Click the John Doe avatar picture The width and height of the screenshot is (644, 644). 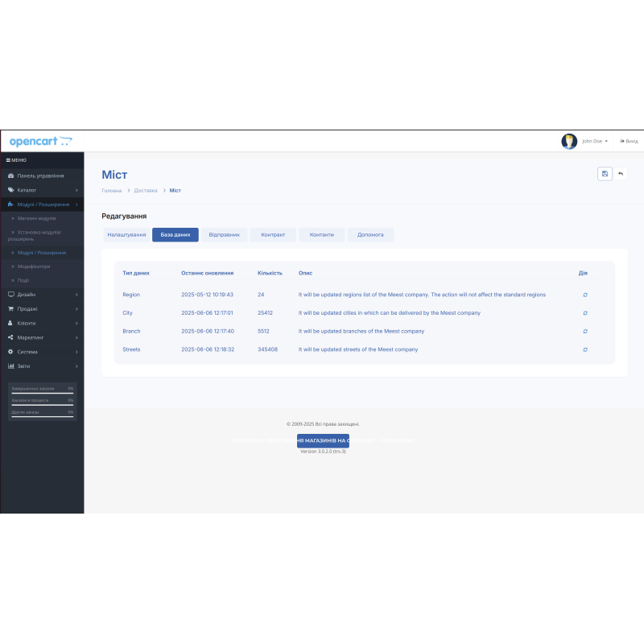click(569, 141)
